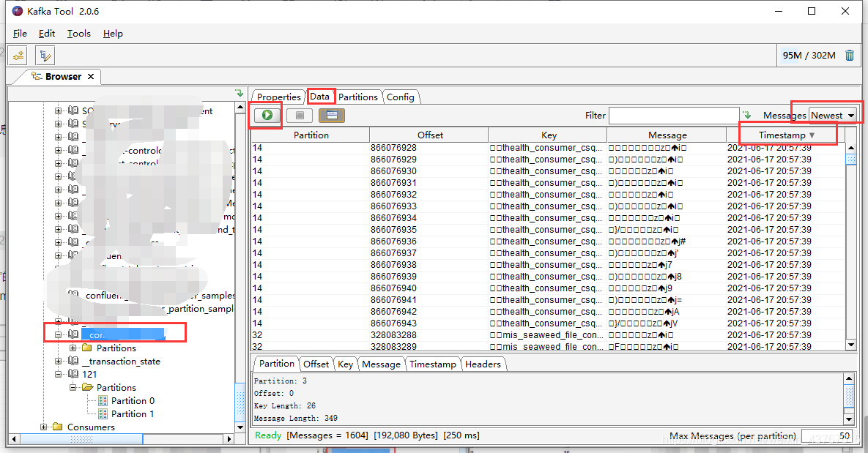Image resolution: width=868 pixels, height=453 pixels.
Task: Select the Partition 0 icon in tree
Action: [103, 401]
